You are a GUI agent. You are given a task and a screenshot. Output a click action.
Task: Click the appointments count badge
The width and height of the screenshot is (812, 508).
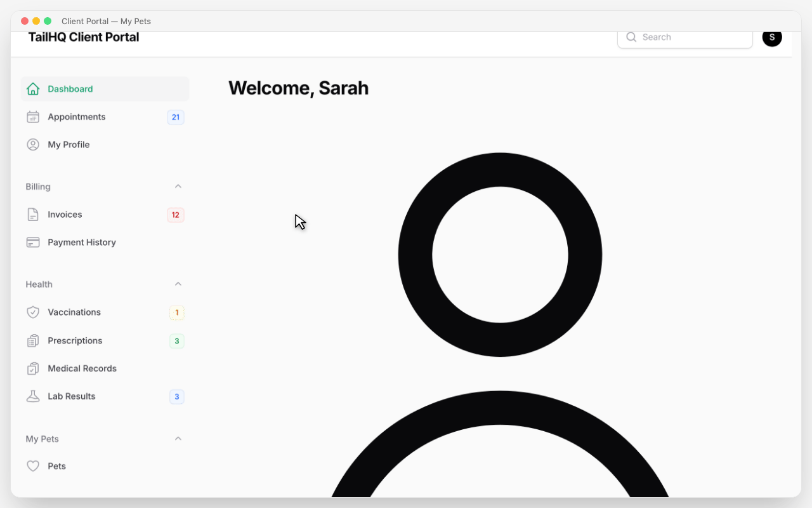pos(176,117)
